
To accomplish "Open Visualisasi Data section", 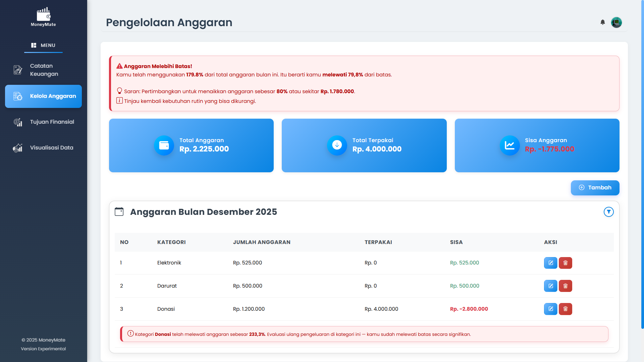I will coord(43,148).
